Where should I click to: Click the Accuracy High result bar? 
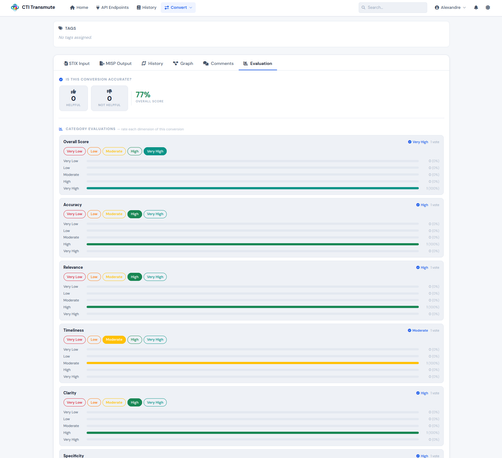coord(253,244)
